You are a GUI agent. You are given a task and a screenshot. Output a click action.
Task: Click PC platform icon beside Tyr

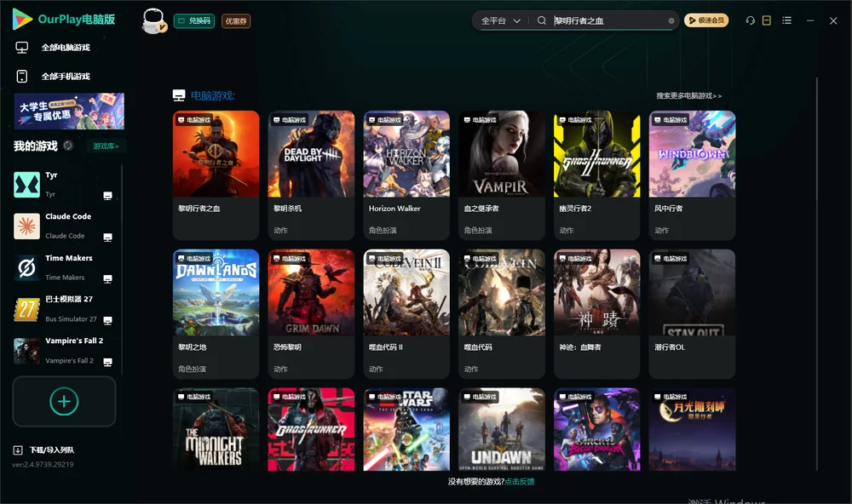(107, 196)
